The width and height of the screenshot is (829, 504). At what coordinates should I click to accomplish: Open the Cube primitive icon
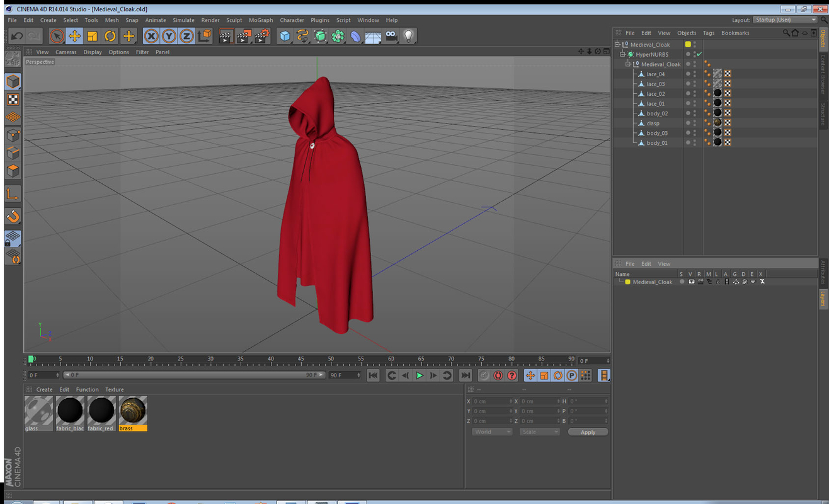pyautogui.click(x=285, y=36)
